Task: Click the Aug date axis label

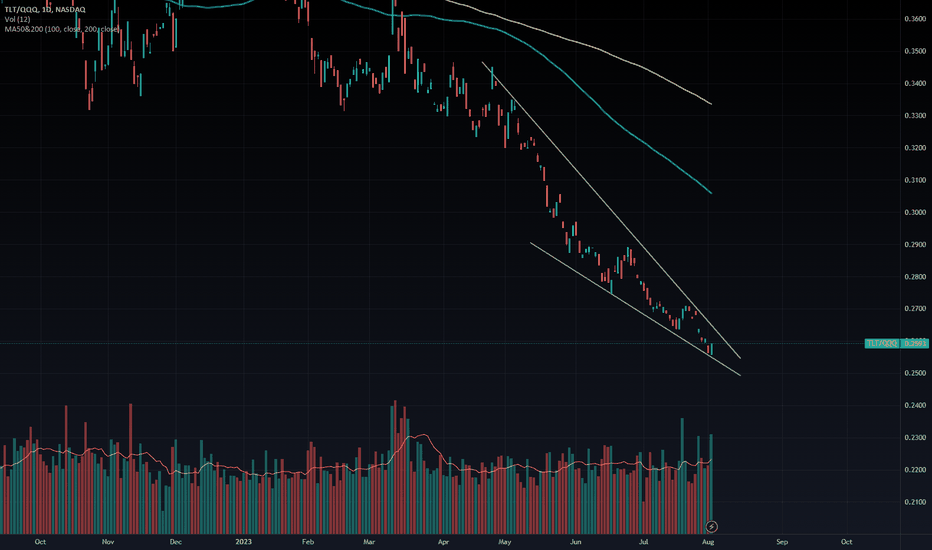Action: 708,542
